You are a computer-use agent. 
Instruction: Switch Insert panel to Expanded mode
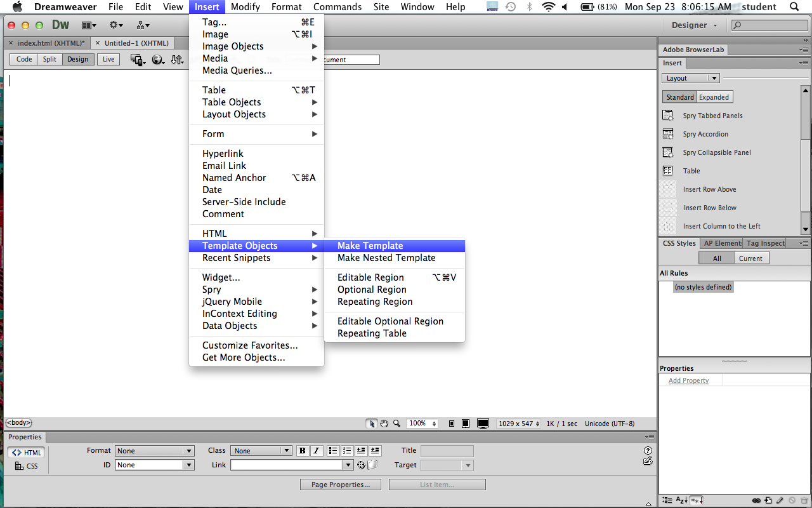(714, 97)
